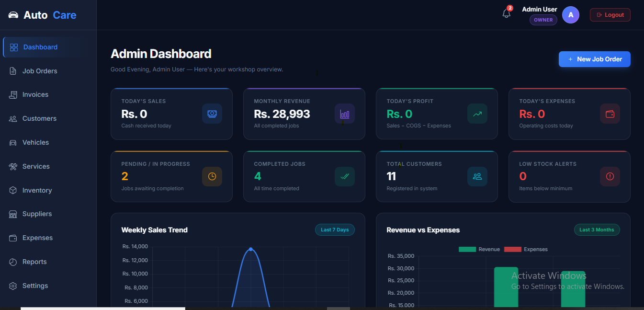The width and height of the screenshot is (644, 310).
Task: Click the Settings gear icon in sidebar
Action: (x=13, y=286)
